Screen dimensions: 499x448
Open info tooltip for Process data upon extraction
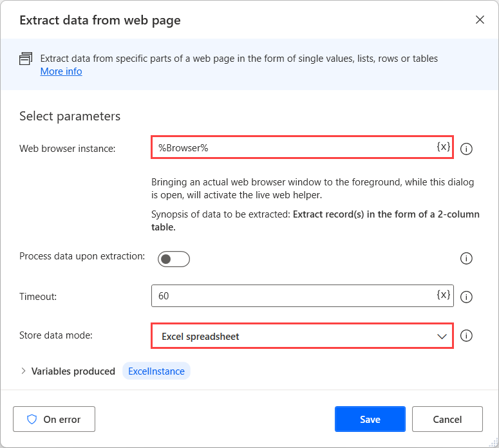click(x=466, y=258)
